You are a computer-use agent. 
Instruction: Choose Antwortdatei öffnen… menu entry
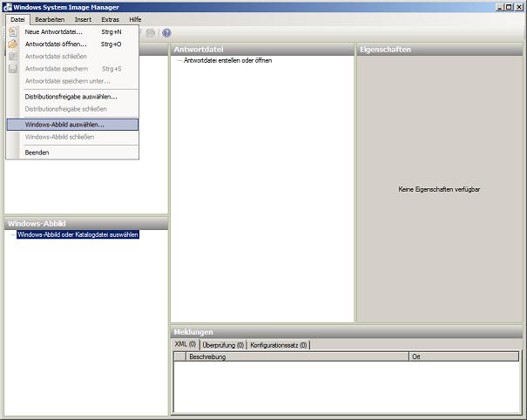click(72, 44)
